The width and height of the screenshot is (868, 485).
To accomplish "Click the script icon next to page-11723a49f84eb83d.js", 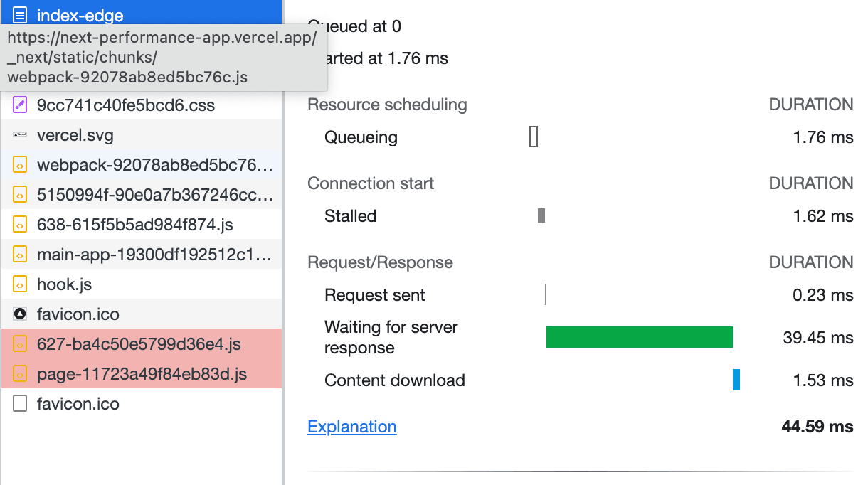I will click(x=21, y=373).
